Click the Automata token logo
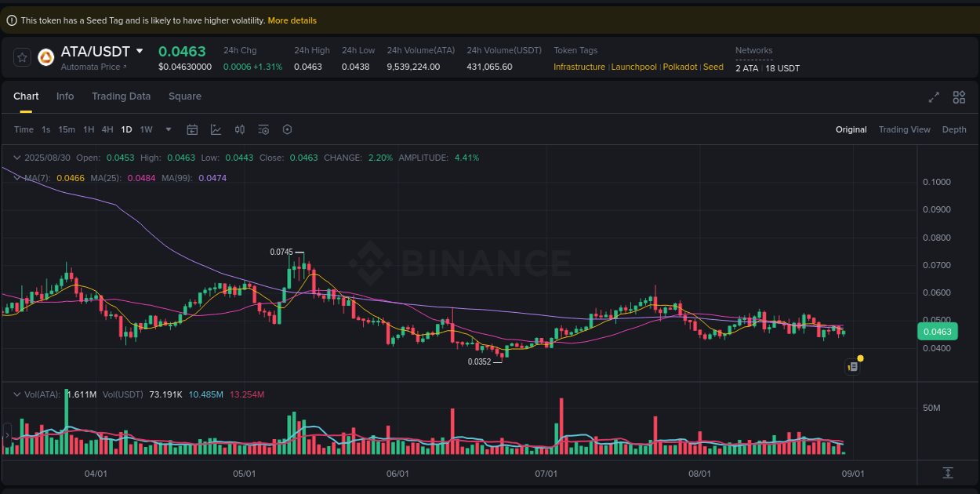This screenshot has width=980, height=494. tap(45, 56)
